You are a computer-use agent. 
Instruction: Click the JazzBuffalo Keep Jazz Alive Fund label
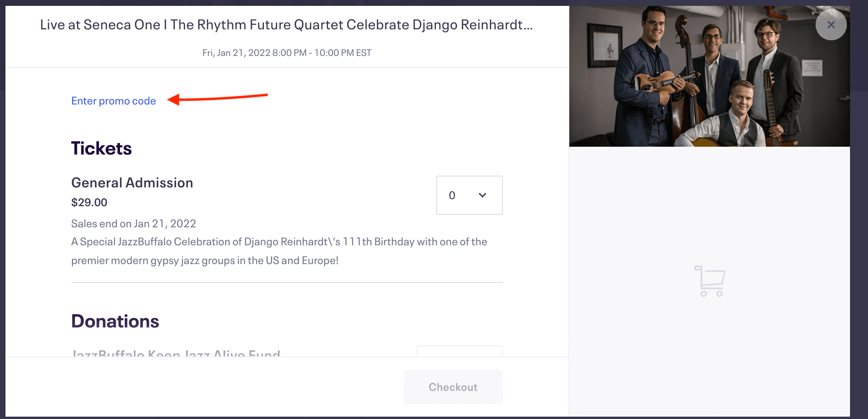coord(176,353)
